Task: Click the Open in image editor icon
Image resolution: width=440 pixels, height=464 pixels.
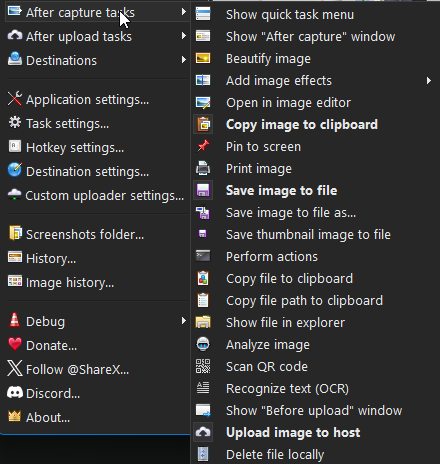Action: [x=203, y=102]
